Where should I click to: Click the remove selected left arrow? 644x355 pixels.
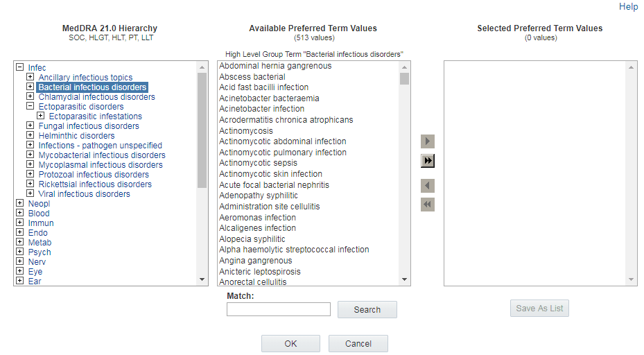pos(428,186)
